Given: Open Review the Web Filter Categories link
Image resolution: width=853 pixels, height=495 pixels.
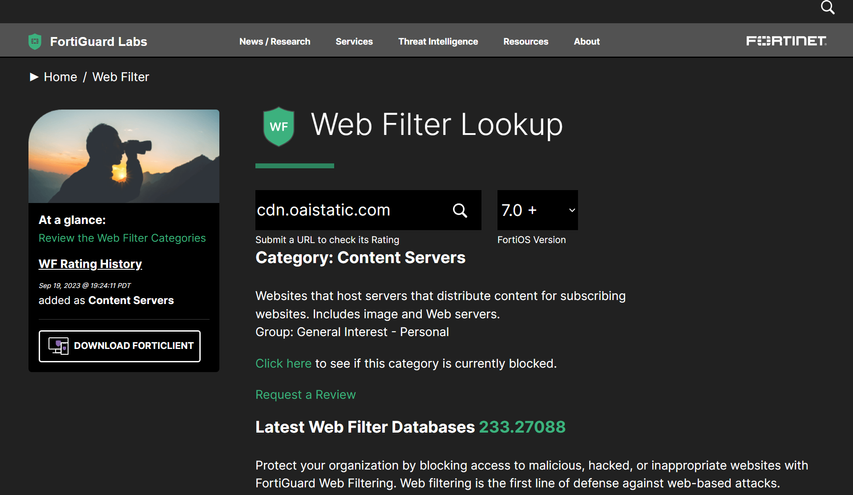Looking at the screenshot, I should click(x=122, y=238).
